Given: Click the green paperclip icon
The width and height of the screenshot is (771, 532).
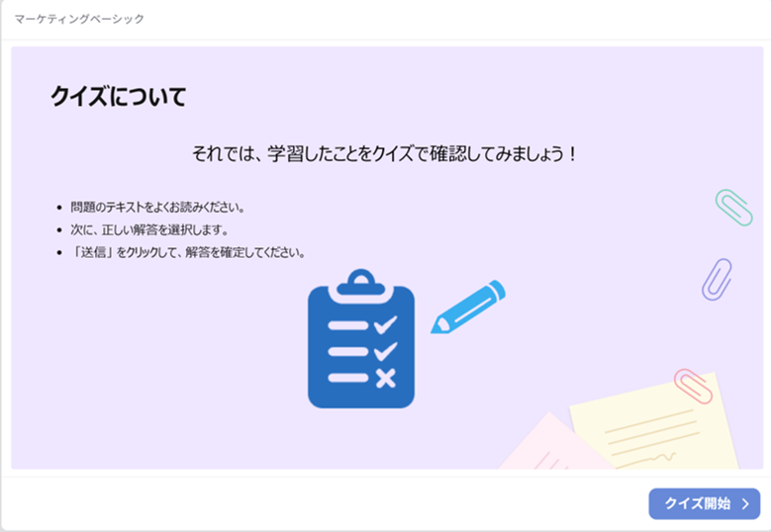Looking at the screenshot, I should 733,208.
